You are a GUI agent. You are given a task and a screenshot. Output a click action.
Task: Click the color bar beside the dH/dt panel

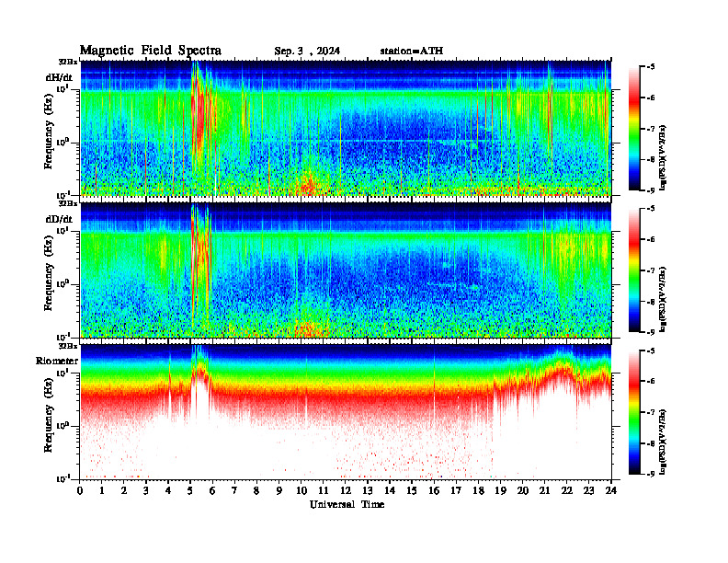[634, 128]
